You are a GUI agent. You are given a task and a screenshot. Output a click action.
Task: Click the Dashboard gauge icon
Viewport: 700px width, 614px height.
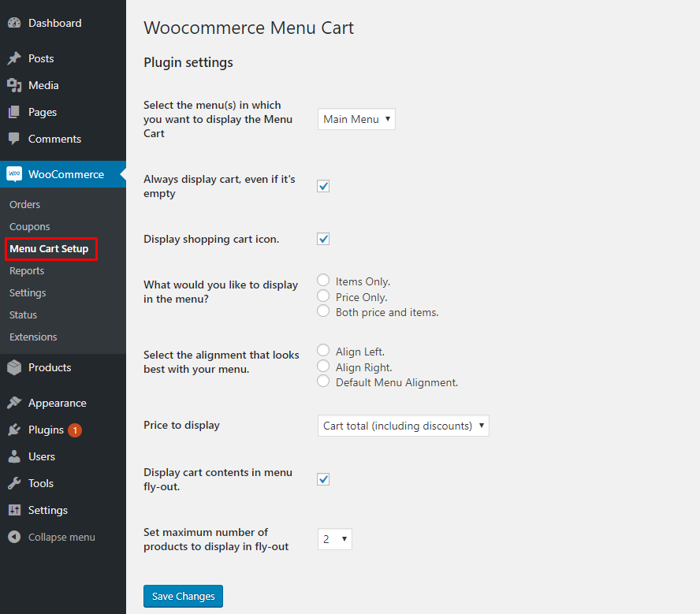pos(14,24)
